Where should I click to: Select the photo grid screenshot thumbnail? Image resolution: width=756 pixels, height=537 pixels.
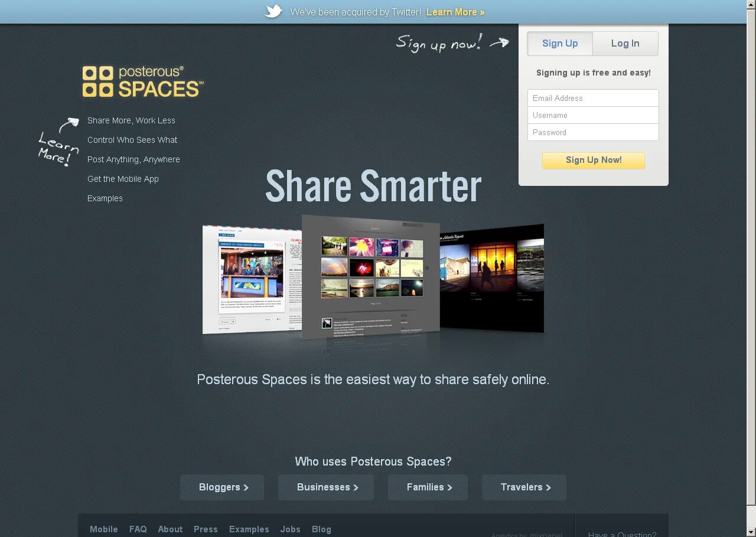coord(371,277)
